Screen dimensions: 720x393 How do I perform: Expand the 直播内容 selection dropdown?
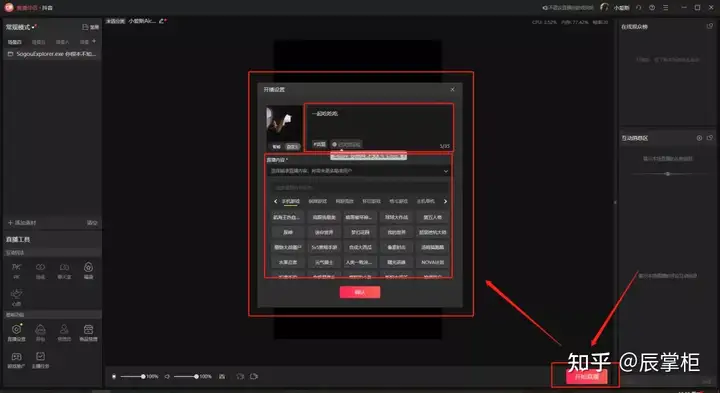point(359,171)
